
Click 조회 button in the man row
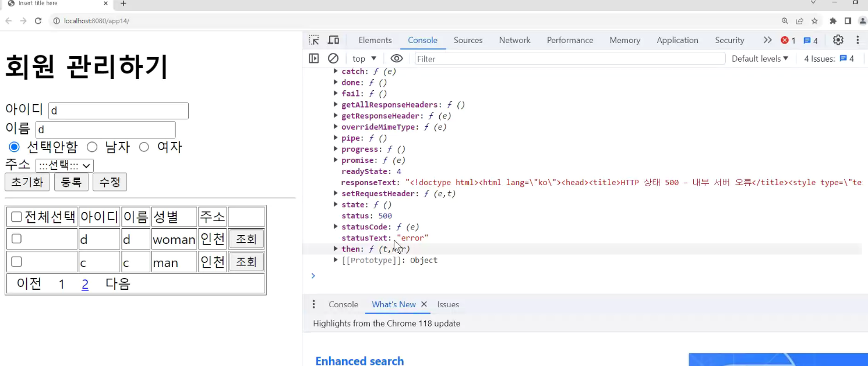[x=246, y=262]
